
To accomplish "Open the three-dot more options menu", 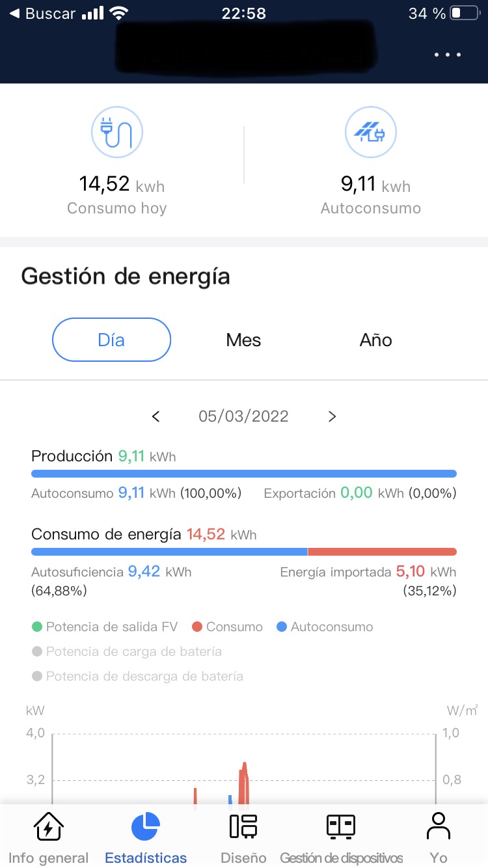I will pyautogui.click(x=448, y=55).
